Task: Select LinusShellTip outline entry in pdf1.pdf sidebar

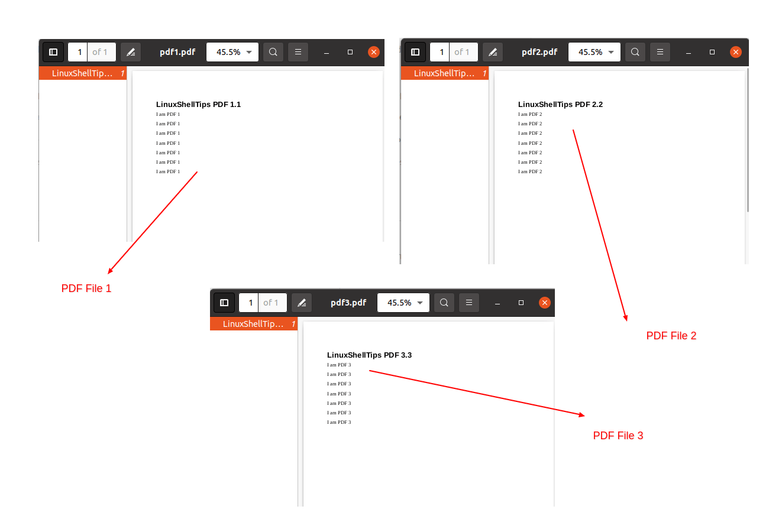Action: pyautogui.click(x=83, y=73)
